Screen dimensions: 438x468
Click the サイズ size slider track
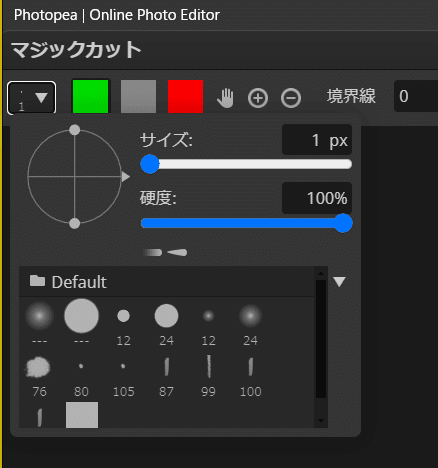[247, 164]
